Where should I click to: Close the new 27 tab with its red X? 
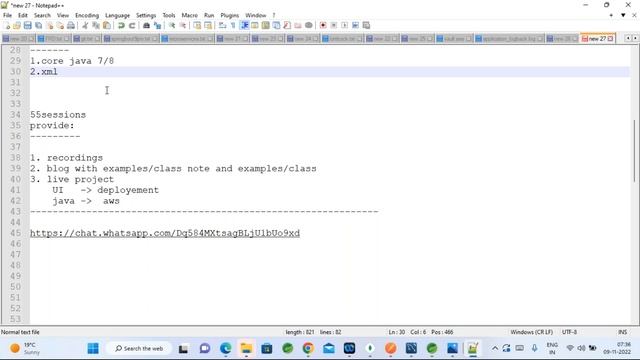click(x=610, y=39)
